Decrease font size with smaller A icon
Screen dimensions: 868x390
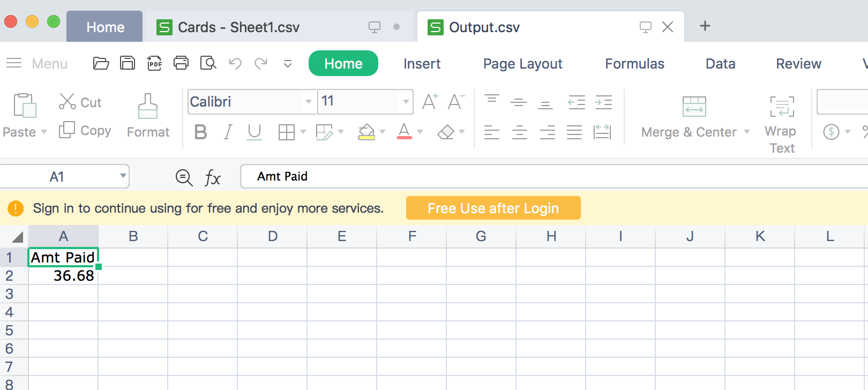(x=456, y=102)
